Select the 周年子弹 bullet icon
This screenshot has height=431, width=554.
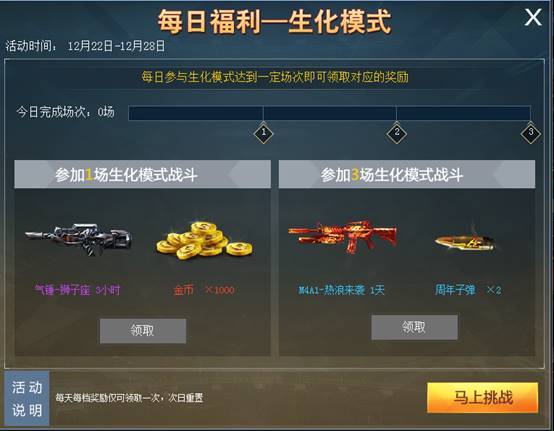tap(464, 241)
